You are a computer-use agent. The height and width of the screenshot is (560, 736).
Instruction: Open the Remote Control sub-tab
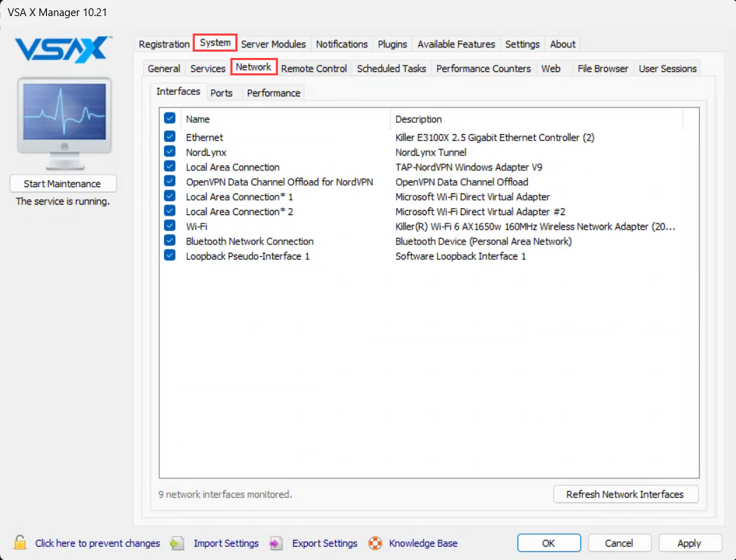[314, 68]
